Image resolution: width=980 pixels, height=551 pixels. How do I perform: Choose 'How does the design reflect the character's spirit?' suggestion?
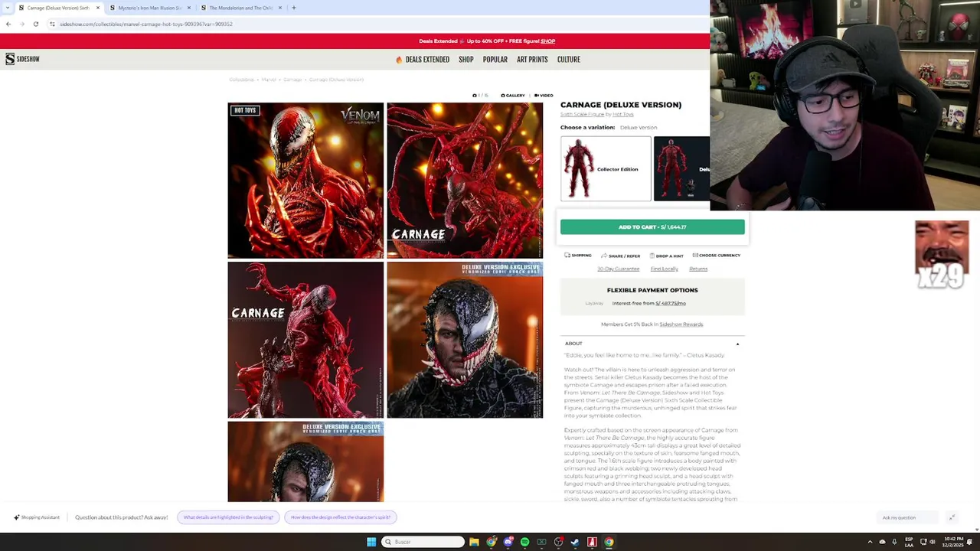pyautogui.click(x=340, y=517)
